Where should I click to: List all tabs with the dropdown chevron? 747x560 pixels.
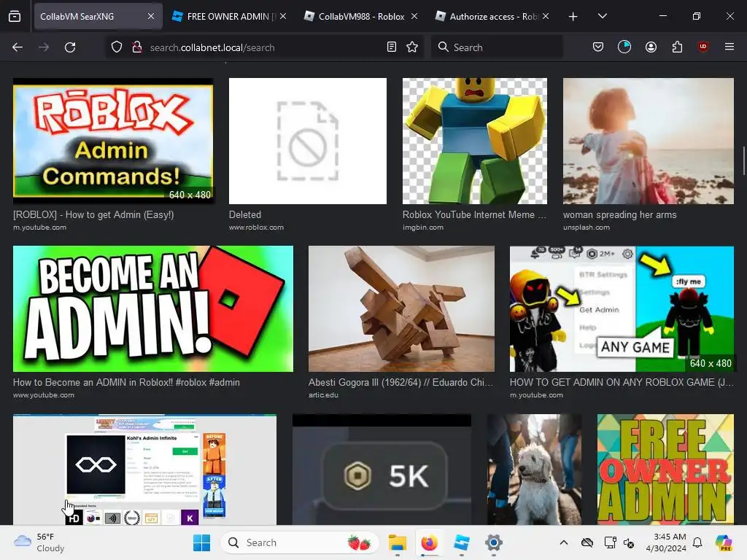tap(602, 17)
